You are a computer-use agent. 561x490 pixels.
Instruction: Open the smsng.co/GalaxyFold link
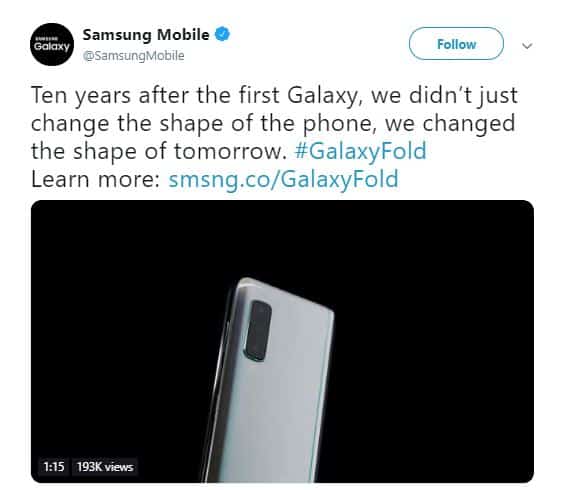click(283, 179)
